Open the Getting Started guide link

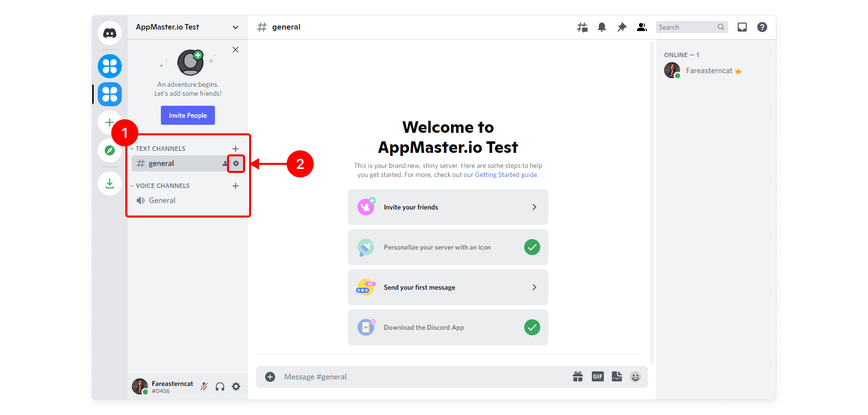click(x=506, y=175)
